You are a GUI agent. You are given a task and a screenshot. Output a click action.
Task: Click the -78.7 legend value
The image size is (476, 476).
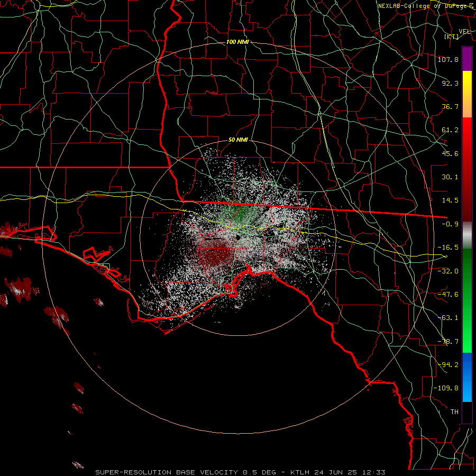click(448, 342)
